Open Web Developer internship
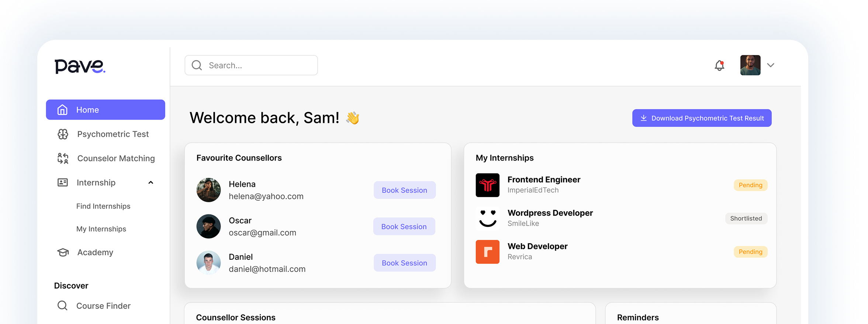The width and height of the screenshot is (868, 324). (x=537, y=246)
